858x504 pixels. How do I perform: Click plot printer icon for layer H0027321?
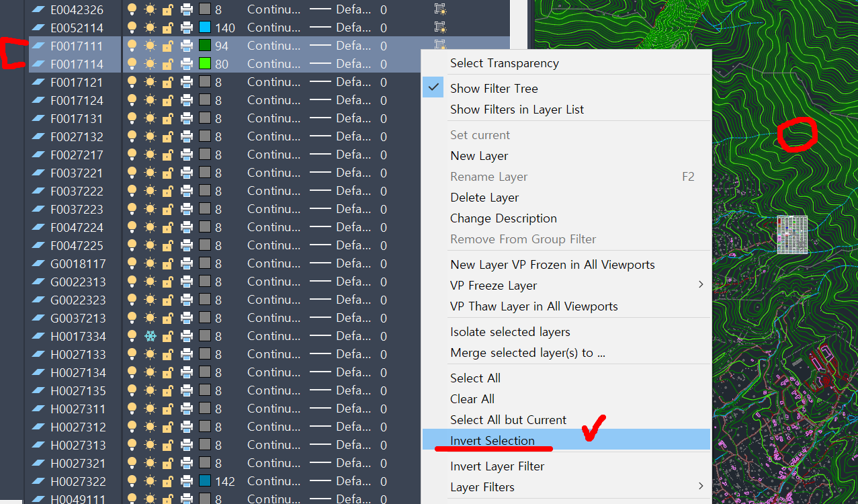pos(187,463)
